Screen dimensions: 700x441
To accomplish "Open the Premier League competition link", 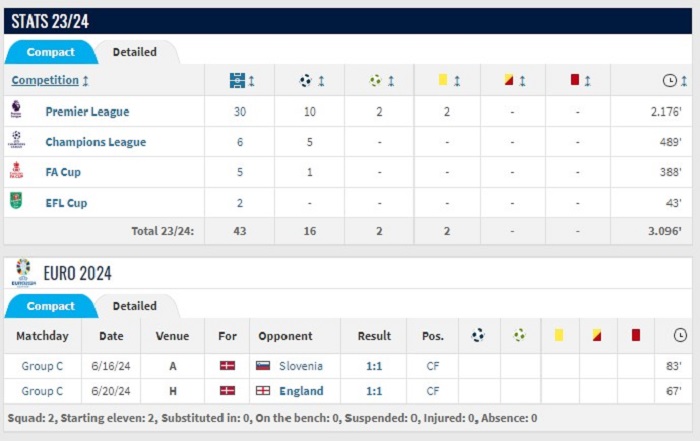I will [x=87, y=112].
